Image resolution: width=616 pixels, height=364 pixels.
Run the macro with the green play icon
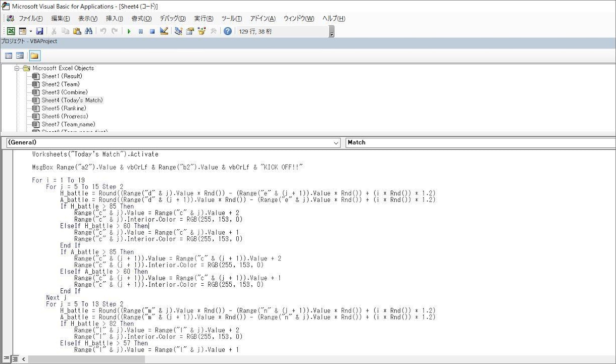129,31
